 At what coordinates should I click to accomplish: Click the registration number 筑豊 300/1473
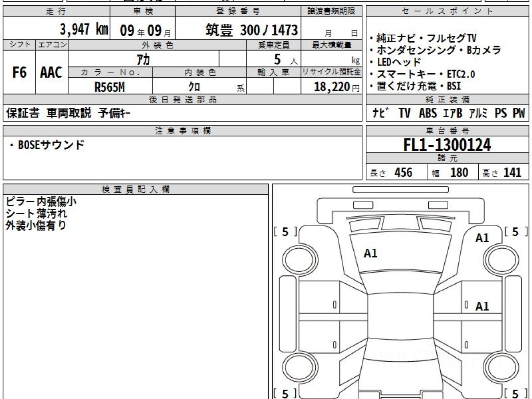click(x=251, y=30)
